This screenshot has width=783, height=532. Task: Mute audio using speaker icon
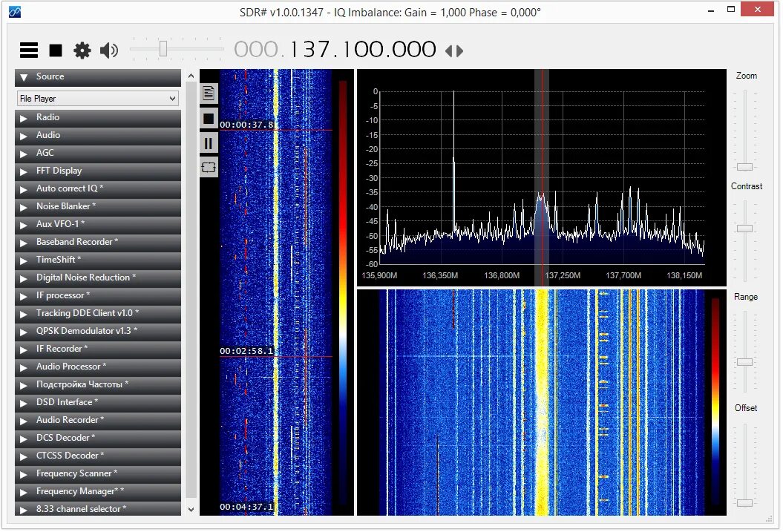109,50
